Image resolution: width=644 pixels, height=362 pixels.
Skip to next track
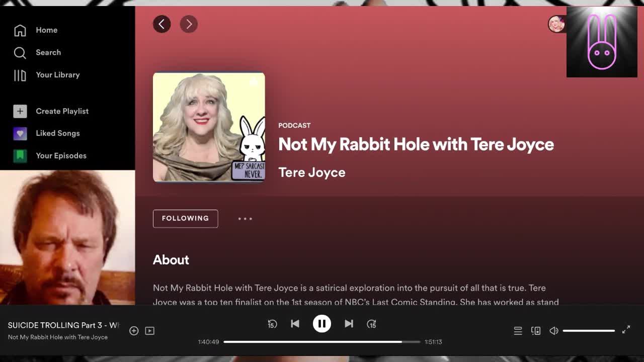click(x=349, y=324)
